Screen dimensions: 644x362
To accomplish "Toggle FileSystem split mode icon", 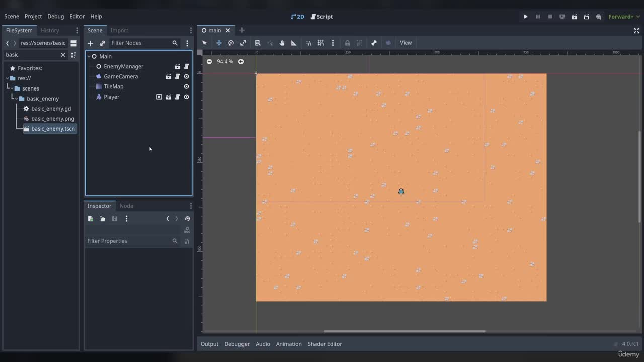I will click(73, 43).
